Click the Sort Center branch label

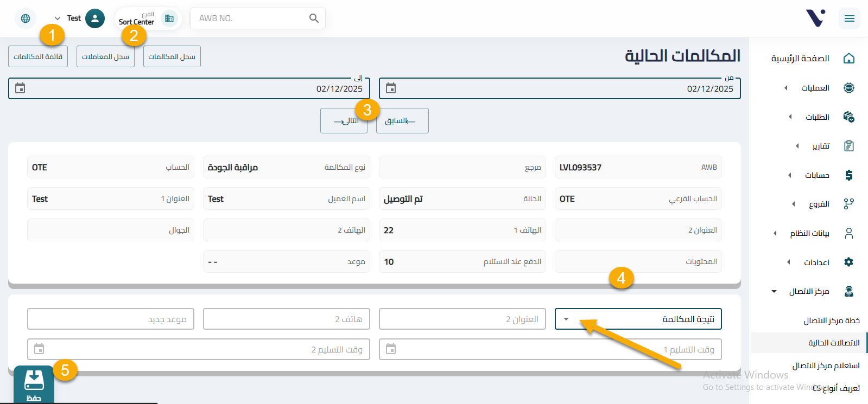pos(136,22)
